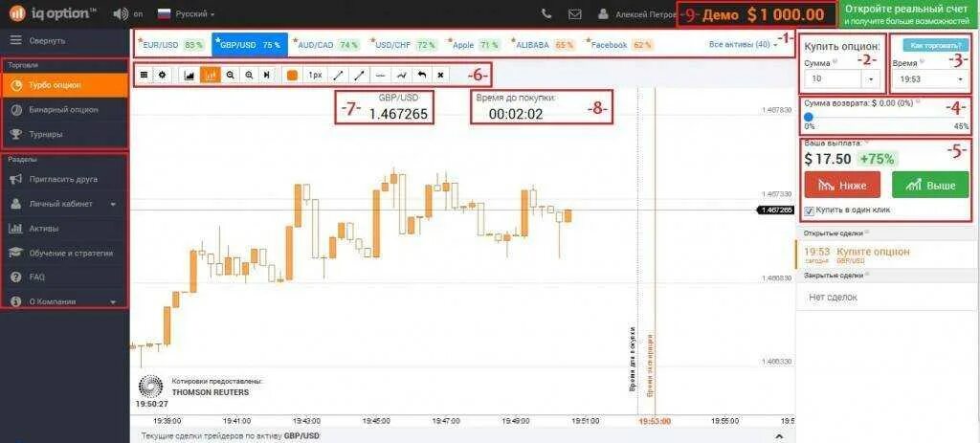
Task: Open Пригласить друга page
Action: click(64, 179)
